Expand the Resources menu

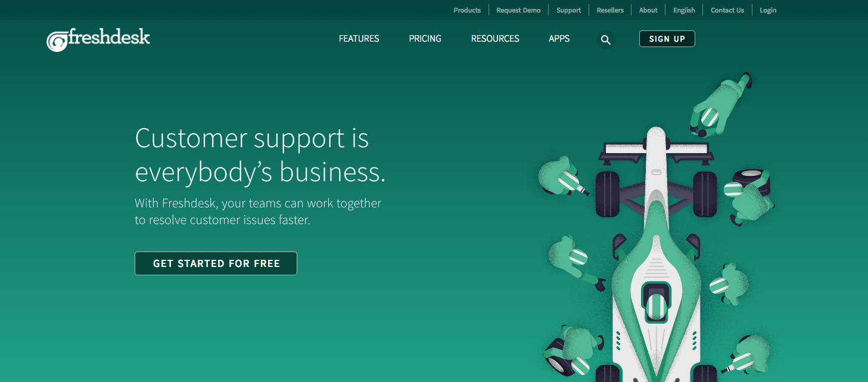(x=495, y=39)
